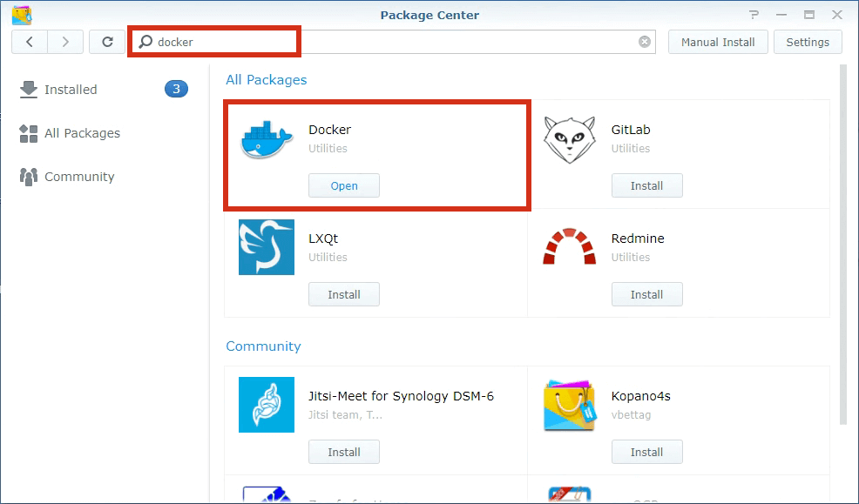Viewport: 859px width, 504px height.
Task: Open the Community sidebar section
Action: pos(78,177)
